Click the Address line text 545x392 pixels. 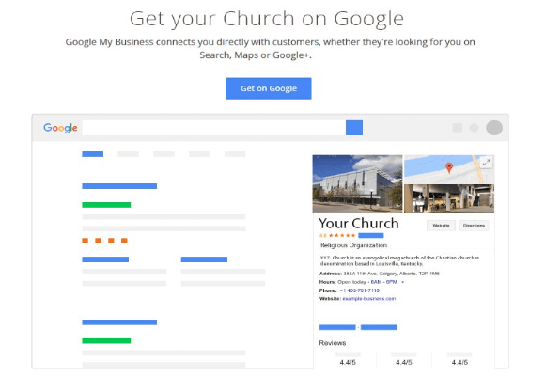click(380, 274)
